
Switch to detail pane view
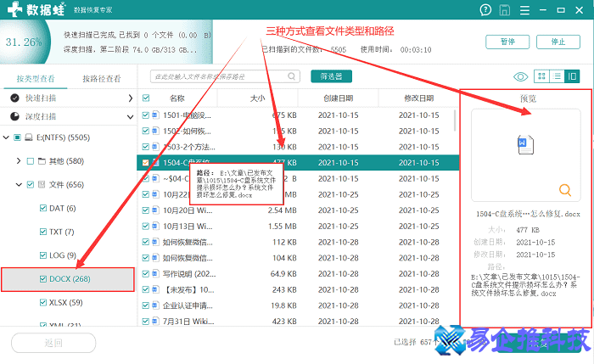(x=572, y=76)
